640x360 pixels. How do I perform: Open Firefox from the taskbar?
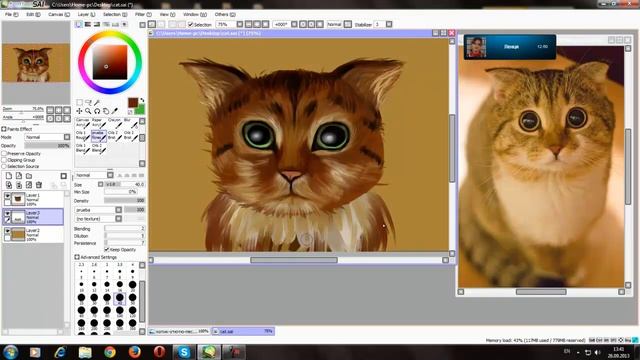[135, 352]
